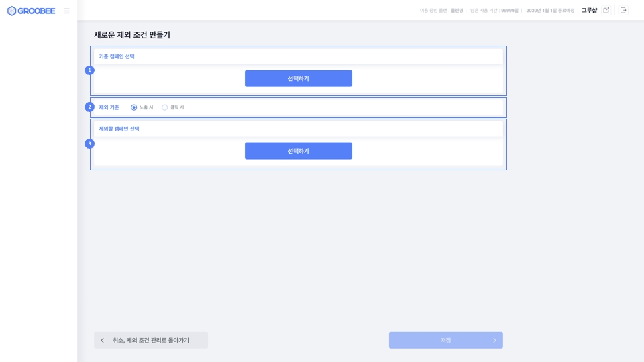This screenshot has height=362, width=644.
Task: Click the logout icon
Action: (x=623, y=11)
